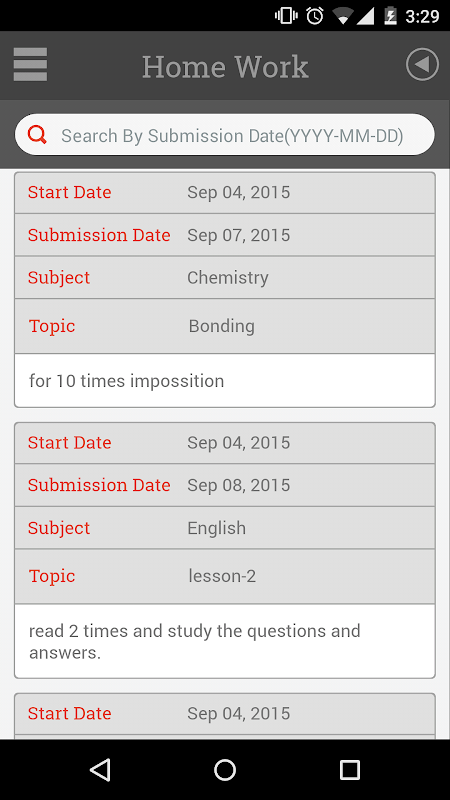Tap the circular back arrow icon
Image resolution: width=450 pixels, height=800 pixels.
click(422, 65)
